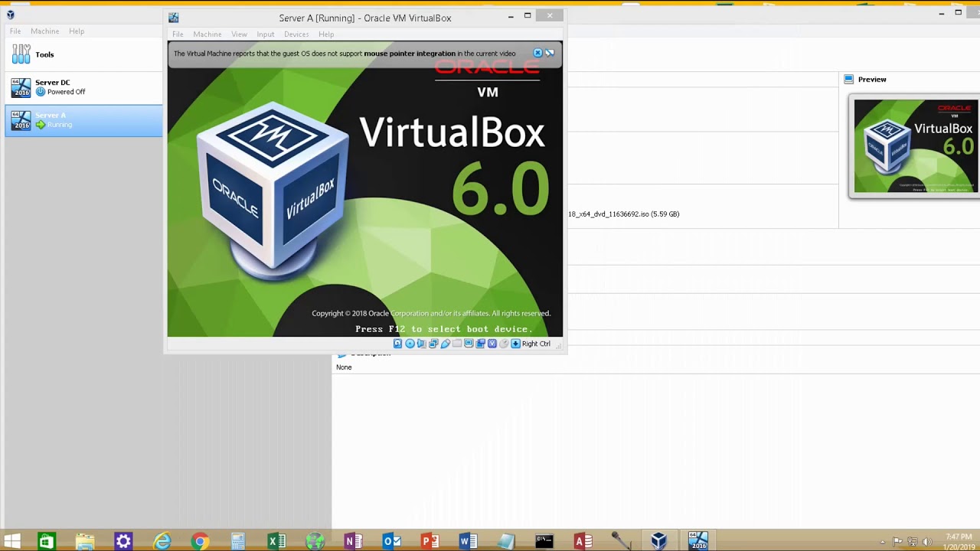Image resolution: width=980 pixels, height=551 pixels.
Task: Open Windows Store from taskbar
Action: (47, 542)
